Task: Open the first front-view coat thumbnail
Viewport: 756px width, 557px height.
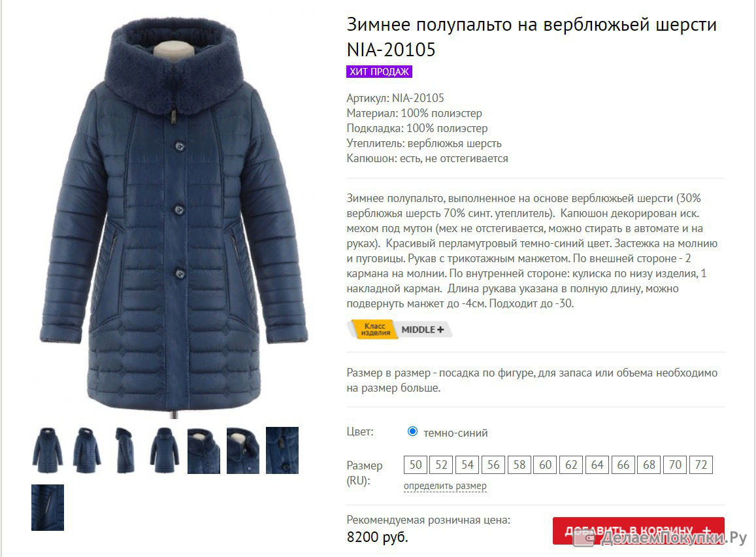Action: [48, 450]
